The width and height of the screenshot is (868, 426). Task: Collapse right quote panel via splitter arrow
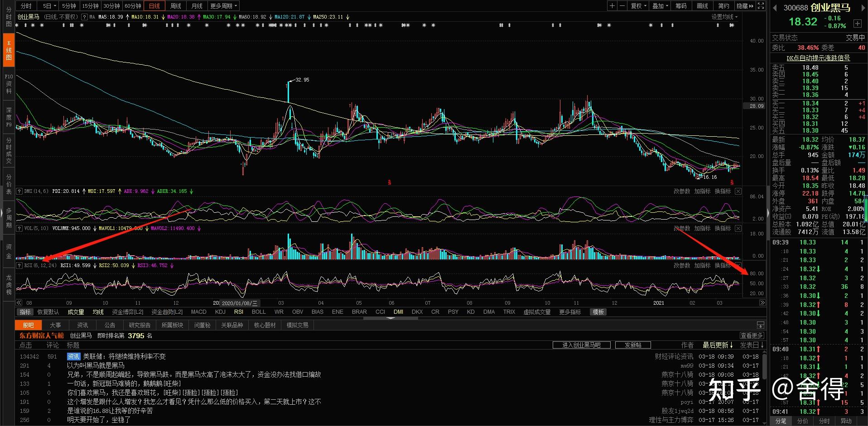click(x=768, y=212)
